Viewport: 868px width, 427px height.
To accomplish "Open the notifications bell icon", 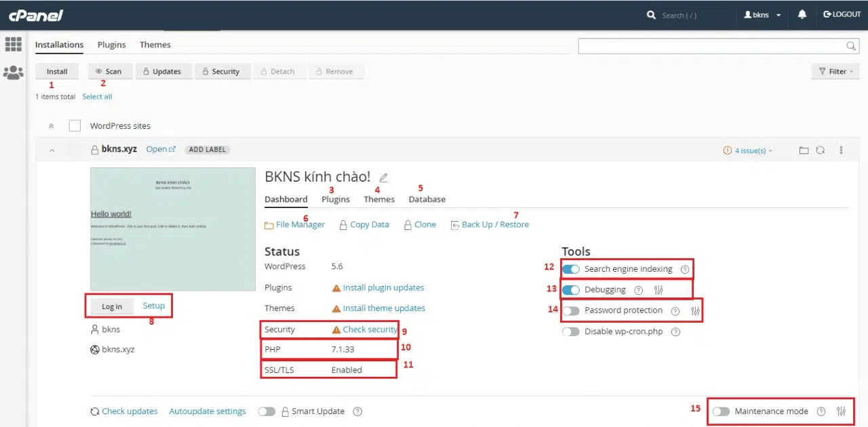I will coord(802,14).
